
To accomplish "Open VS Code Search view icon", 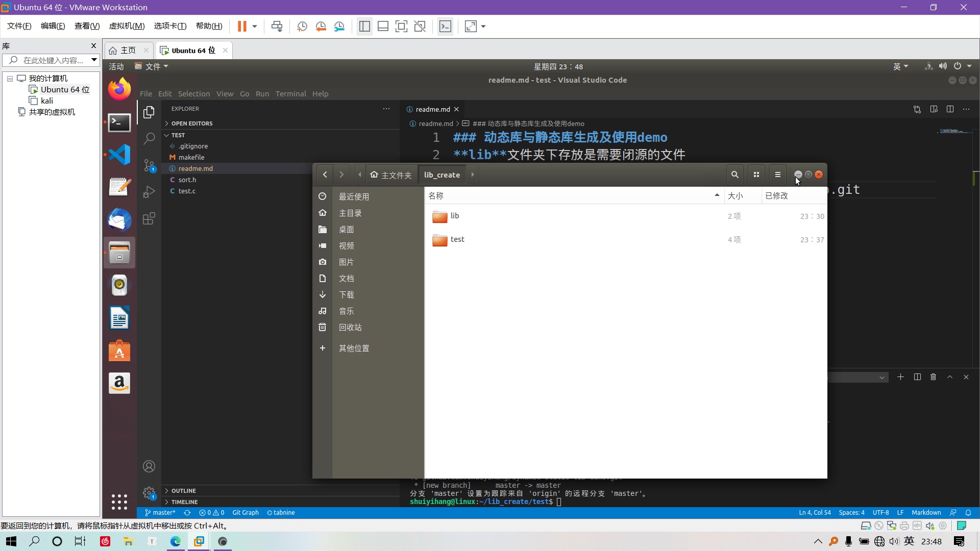I will (x=149, y=138).
